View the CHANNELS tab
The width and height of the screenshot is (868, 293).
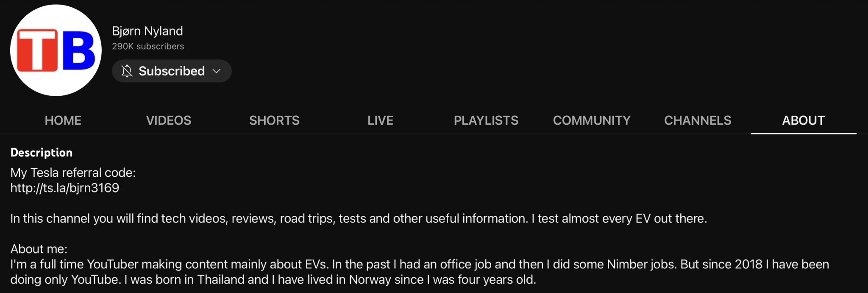click(x=698, y=120)
